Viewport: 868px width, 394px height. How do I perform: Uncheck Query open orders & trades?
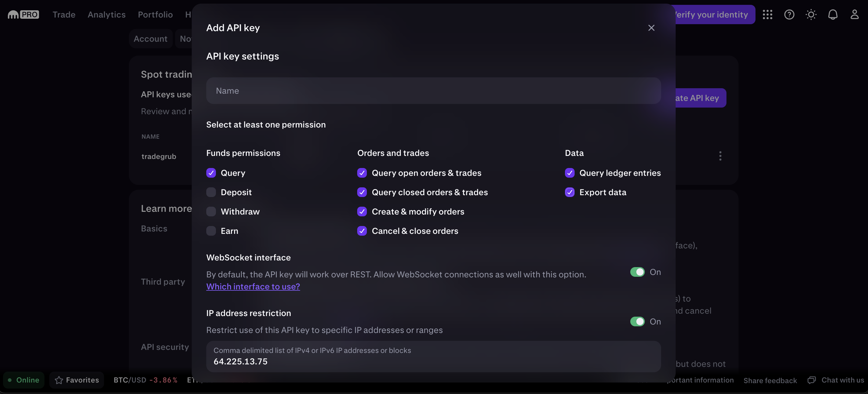click(x=362, y=173)
